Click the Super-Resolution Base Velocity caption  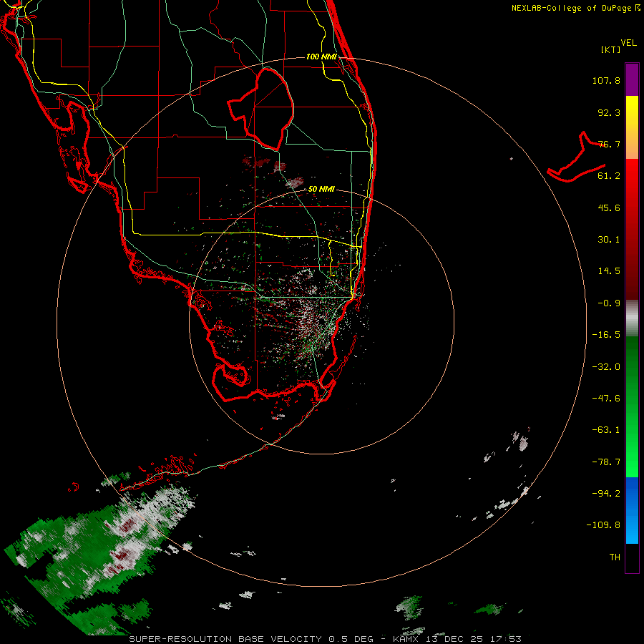[326, 639]
